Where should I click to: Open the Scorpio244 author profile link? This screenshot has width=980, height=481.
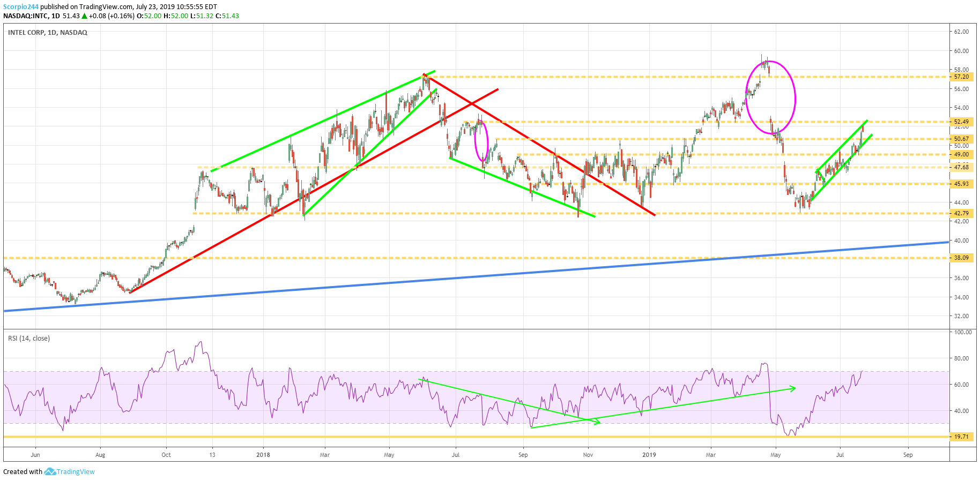pos(21,7)
